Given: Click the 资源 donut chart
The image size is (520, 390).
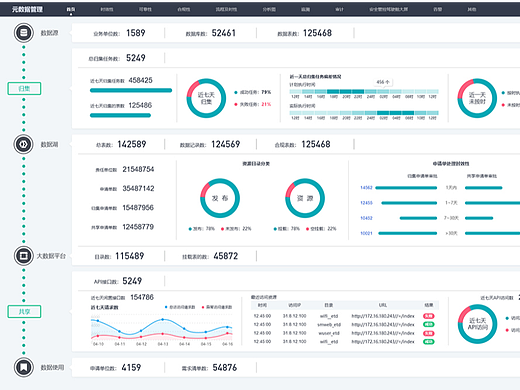Looking at the screenshot, I should tap(305, 198).
